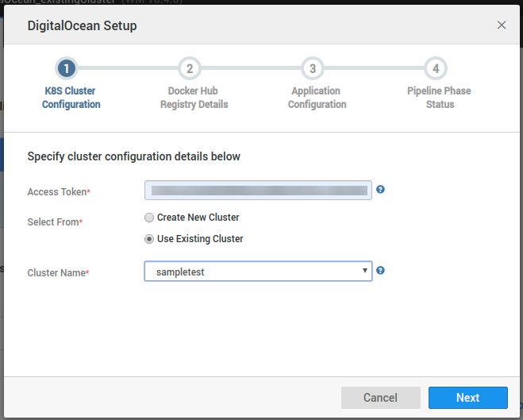
Task: Click the step 4 circle in wizard
Action: [x=436, y=68]
